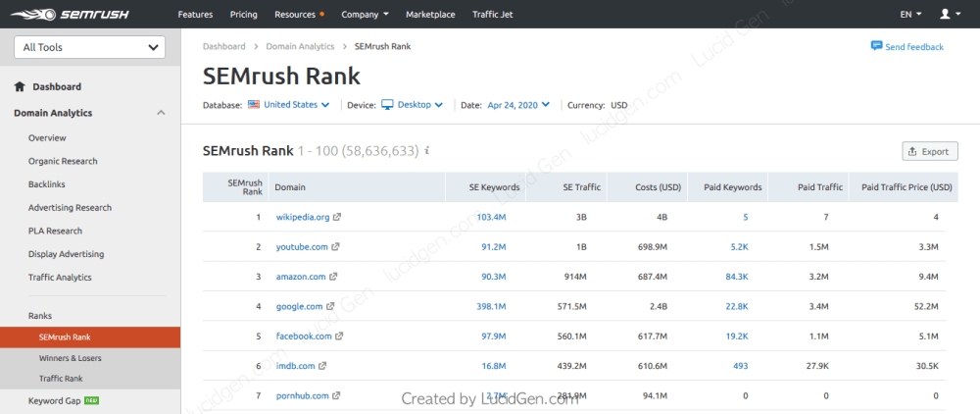Viewport: 980px width, 414px height.
Task: Click the SEMrush logo
Action: coord(70,14)
